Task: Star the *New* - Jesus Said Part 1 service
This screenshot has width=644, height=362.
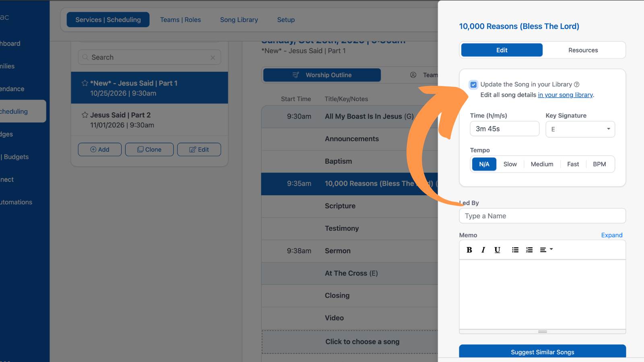Action: click(x=85, y=83)
